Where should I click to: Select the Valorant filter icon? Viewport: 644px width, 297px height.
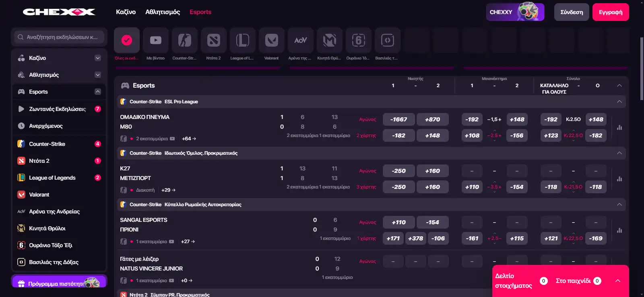[272, 40]
